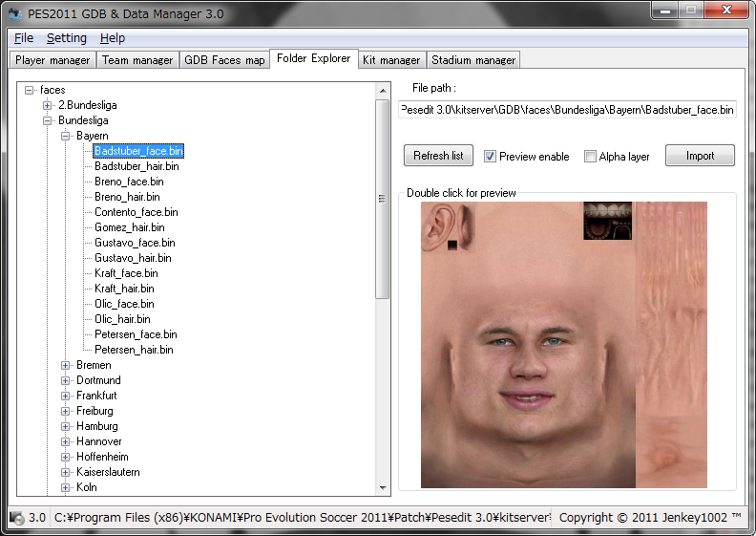Click the tree scrollbar down arrow
This screenshot has width=756, height=536.
point(383,488)
